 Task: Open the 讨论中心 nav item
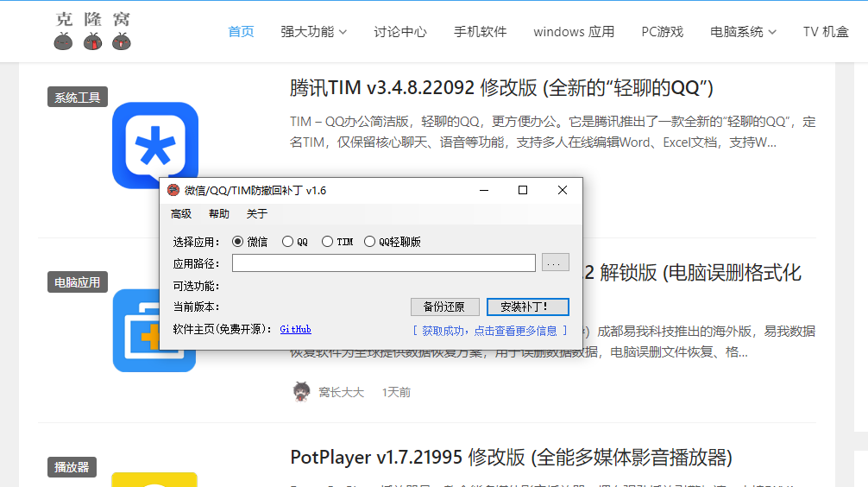(400, 32)
